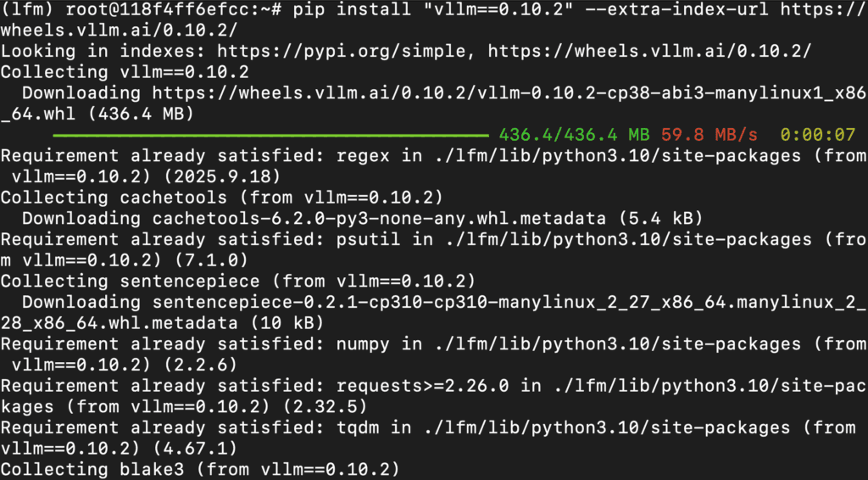
Task: Click the "Collecting sentencepiece" line
Action: [x=236, y=280]
